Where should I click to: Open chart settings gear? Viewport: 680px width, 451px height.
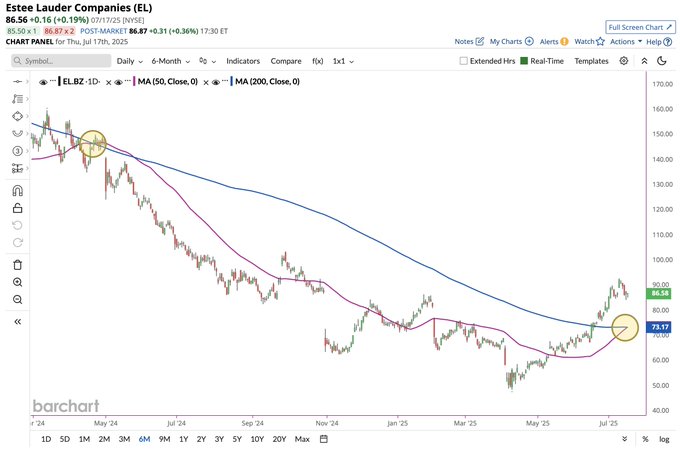[x=624, y=61]
